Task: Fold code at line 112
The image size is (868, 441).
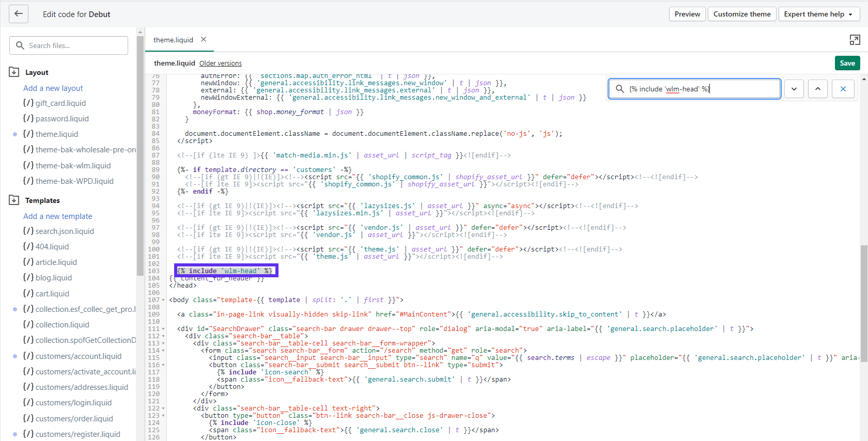Action: [163, 336]
